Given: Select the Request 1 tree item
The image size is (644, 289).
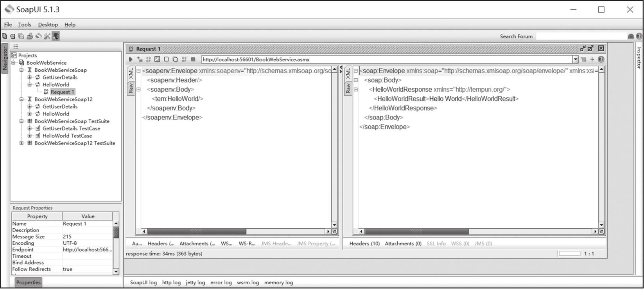Looking at the screenshot, I should point(62,92).
